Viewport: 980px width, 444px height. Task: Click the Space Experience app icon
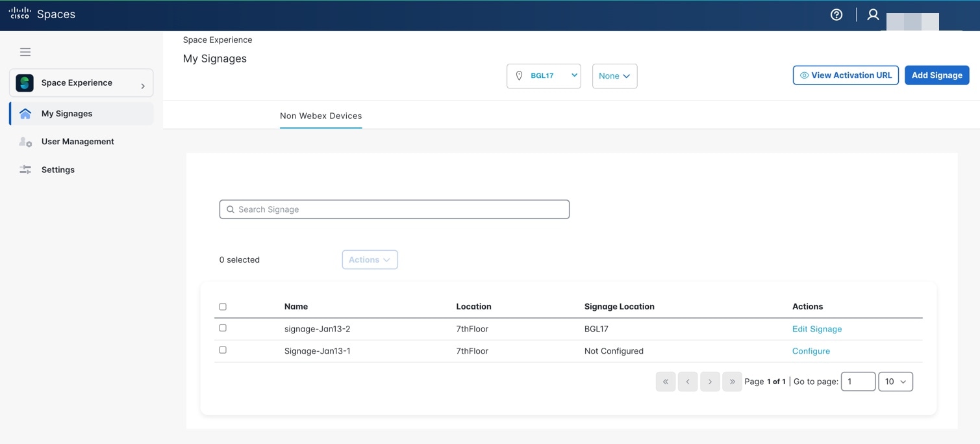click(25, 83)
